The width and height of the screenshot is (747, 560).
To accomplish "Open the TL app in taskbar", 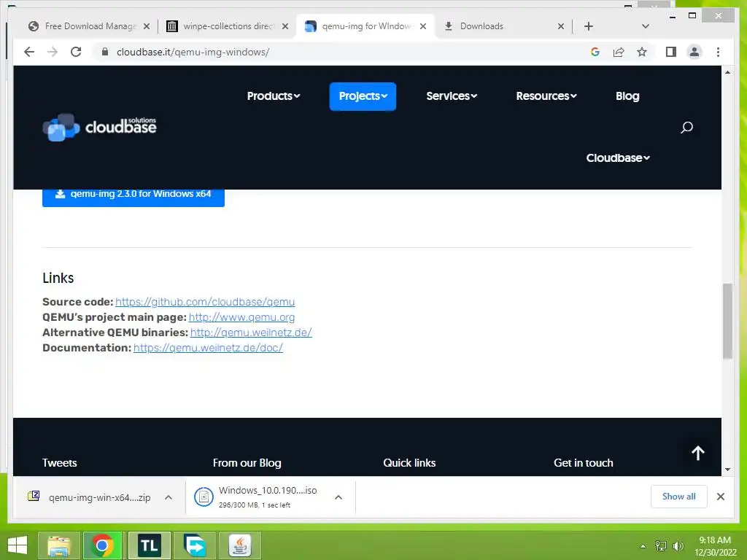I will pyautogui.click(x=149, y=545).
